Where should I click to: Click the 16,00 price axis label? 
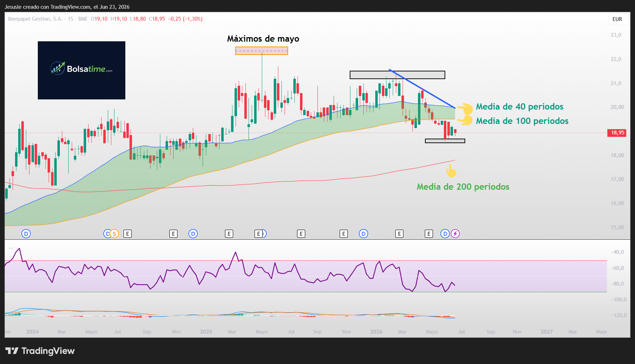tap(617, 203)
